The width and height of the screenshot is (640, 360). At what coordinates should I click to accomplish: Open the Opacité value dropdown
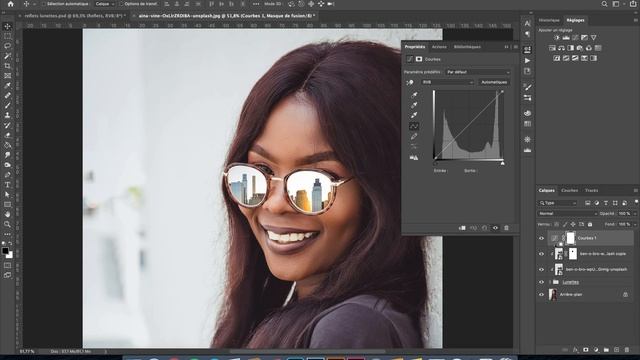click(635, 213)
